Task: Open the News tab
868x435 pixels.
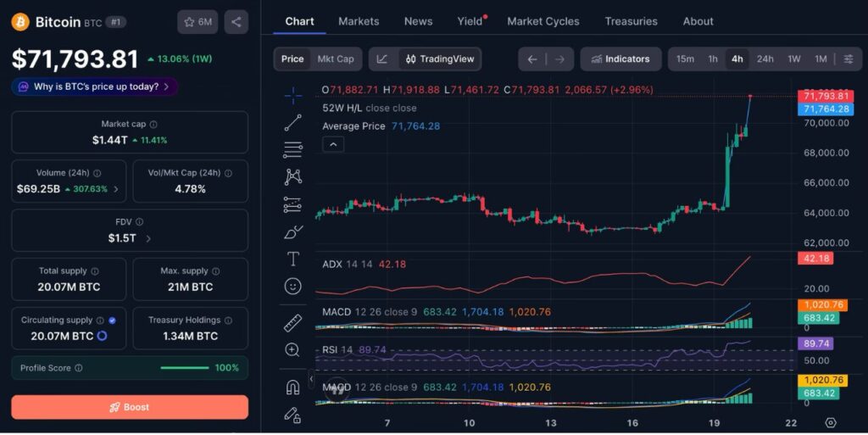Action: click(x=418, y=21)
